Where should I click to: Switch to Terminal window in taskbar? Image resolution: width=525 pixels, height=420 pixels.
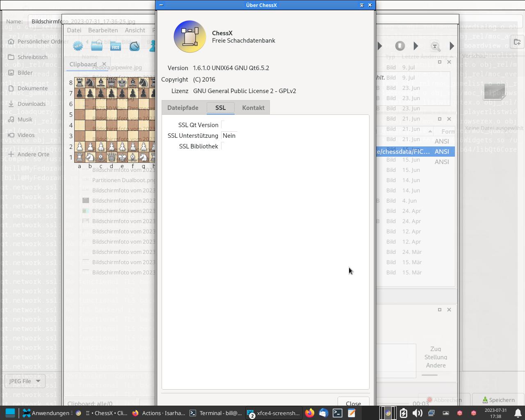tap(216, 413)
